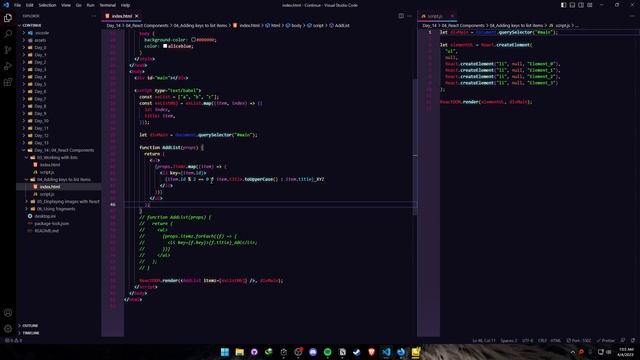640x360 pixels.
Task: Open the Selection menu
Action: (x=47, y=5)
